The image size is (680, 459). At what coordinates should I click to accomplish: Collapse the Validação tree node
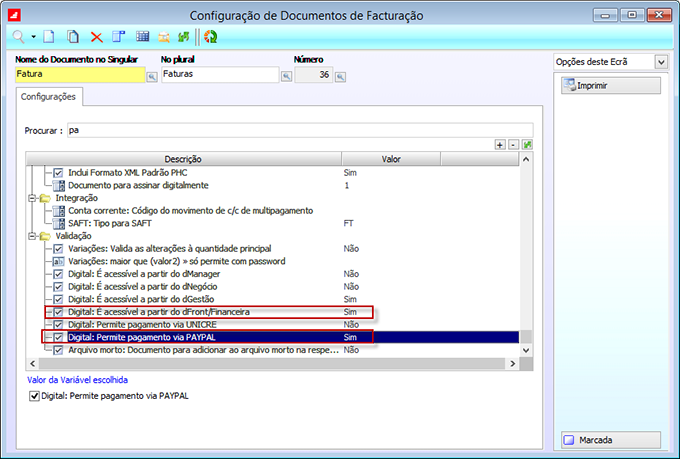[32, 236]
